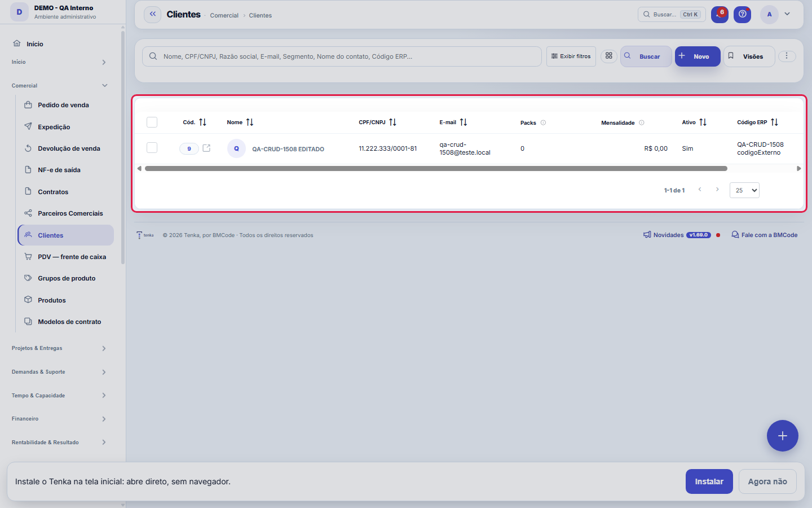Collapse the Comercial sidebar section
This screenshot has height=508, width=812.
pyautogui.click(x=59, y=86)
